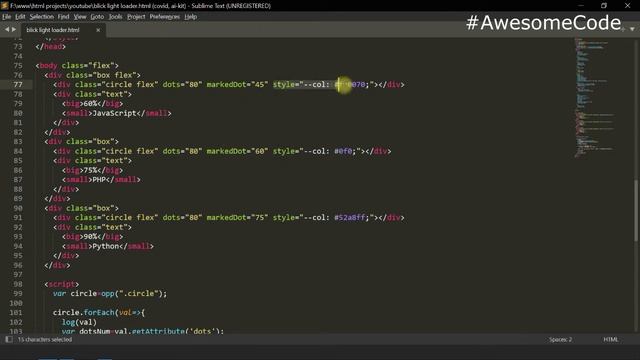Open the Preferences menu
The height and width of the screenshot is (360, 640).
point(164,17)
